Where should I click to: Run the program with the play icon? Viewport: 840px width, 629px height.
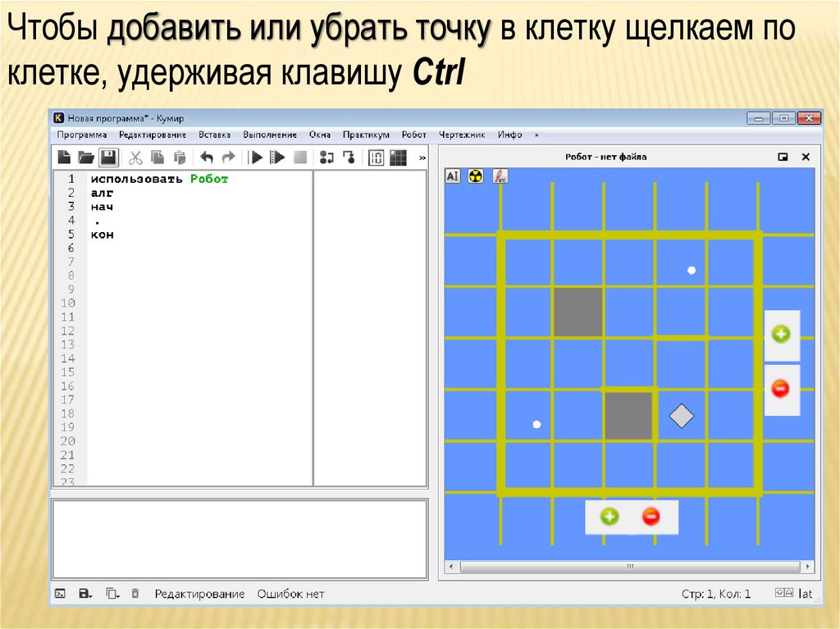click(256, 157)
